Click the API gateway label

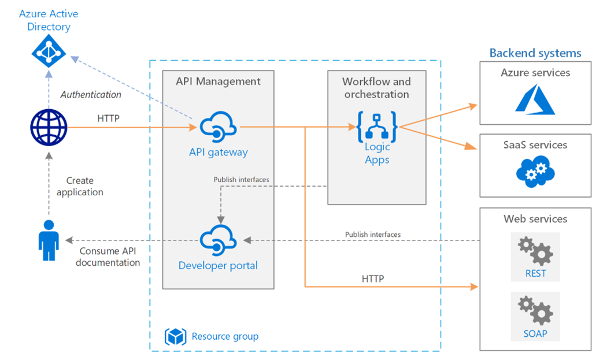pyautogui.click(x=219, y=153)
